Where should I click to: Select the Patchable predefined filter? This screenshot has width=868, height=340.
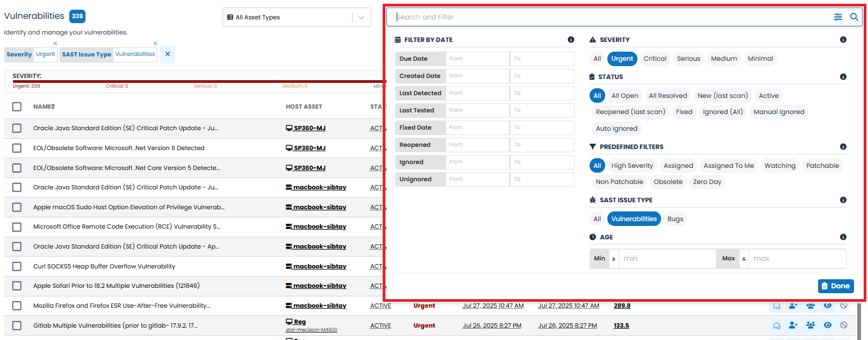coord(822,166)
